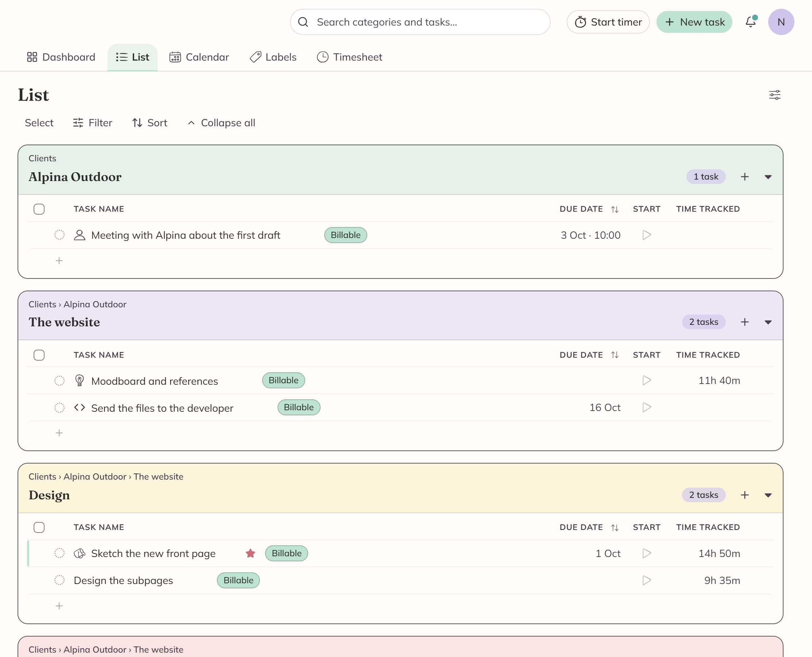812x657 pixels.
Task: Add task to The website header plus
Action: [744, 322]
